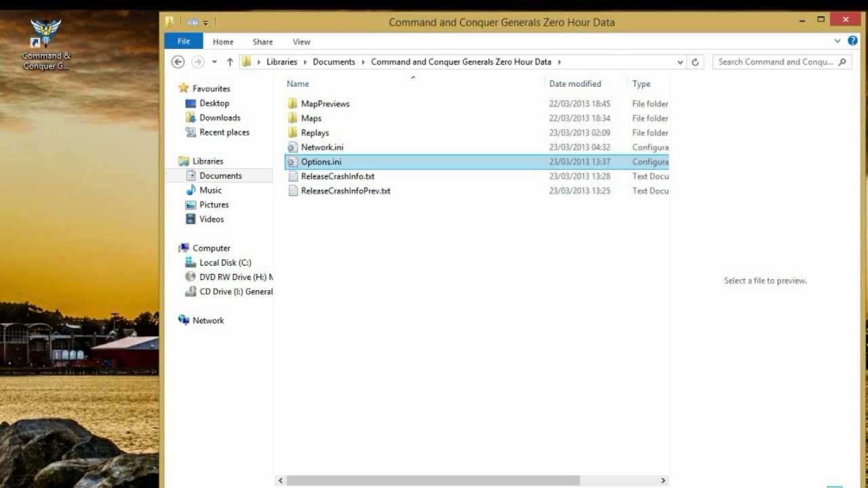Image resolution: width=868 pixels, height=488 pixels.
Task: Click the Replays folder icon
Action: pyautogui.click(x=292, y=133)
